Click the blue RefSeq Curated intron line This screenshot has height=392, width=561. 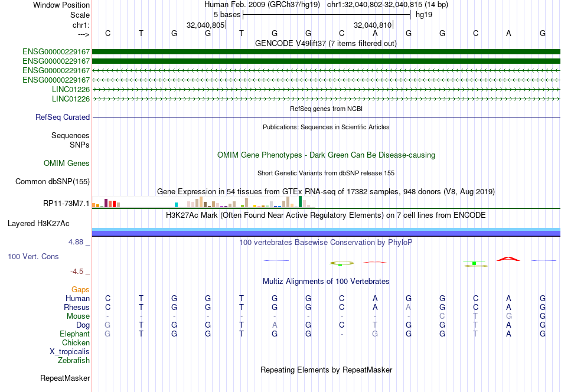(x=326, y=117)
